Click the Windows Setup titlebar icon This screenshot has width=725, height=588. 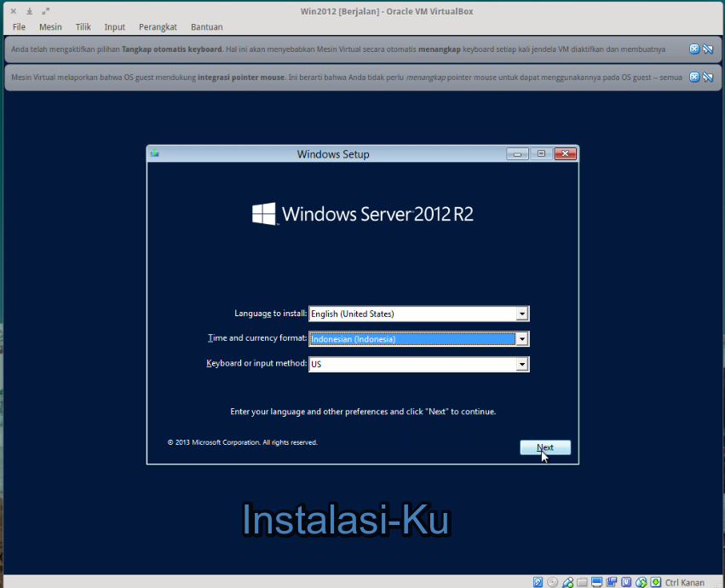pyautogui.click(x=154, y=153)
